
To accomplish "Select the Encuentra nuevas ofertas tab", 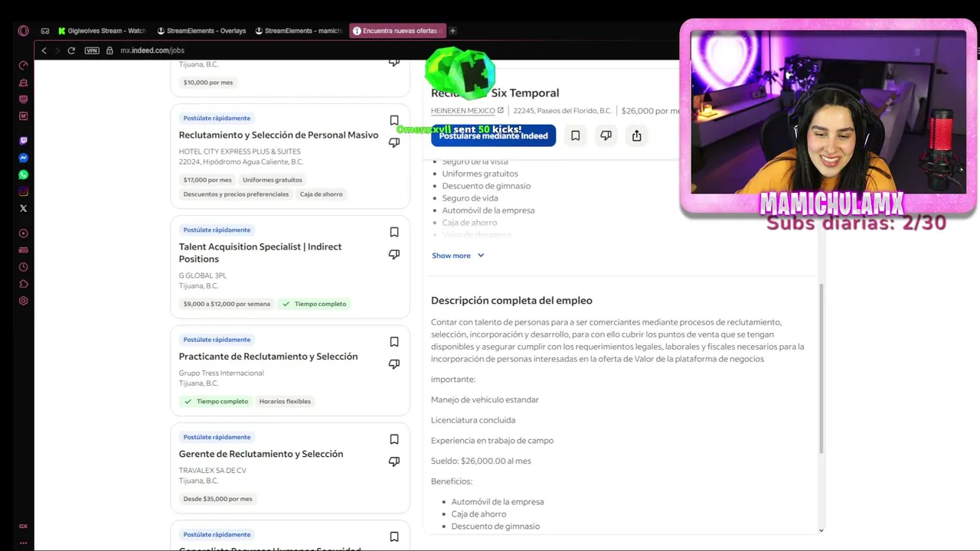I will [x=398, y=31].
